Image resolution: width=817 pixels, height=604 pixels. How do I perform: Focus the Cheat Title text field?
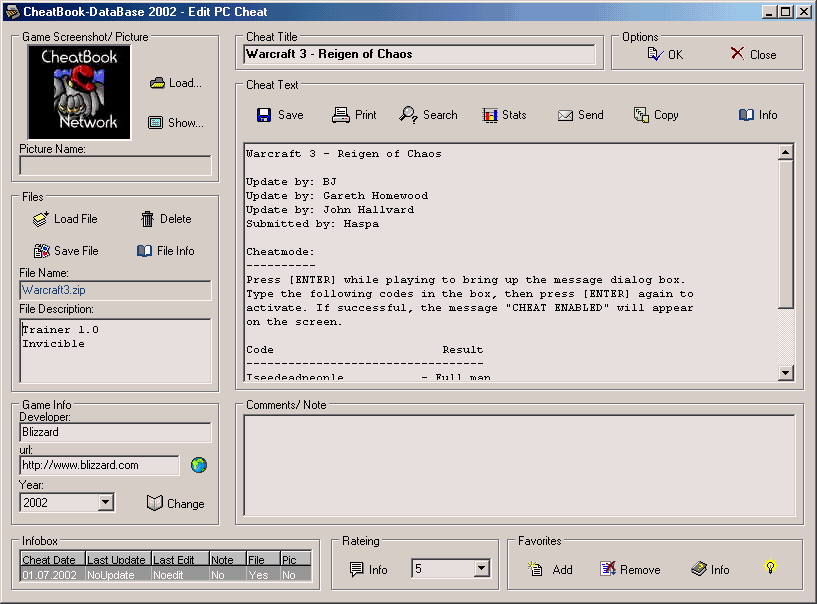click(421, 54)
